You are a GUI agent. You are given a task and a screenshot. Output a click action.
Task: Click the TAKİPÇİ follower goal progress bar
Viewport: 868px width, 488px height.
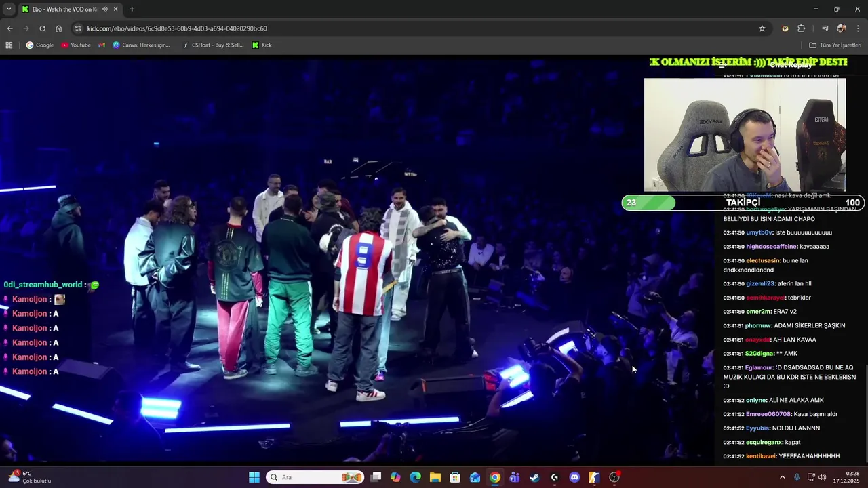pos(743,203)
